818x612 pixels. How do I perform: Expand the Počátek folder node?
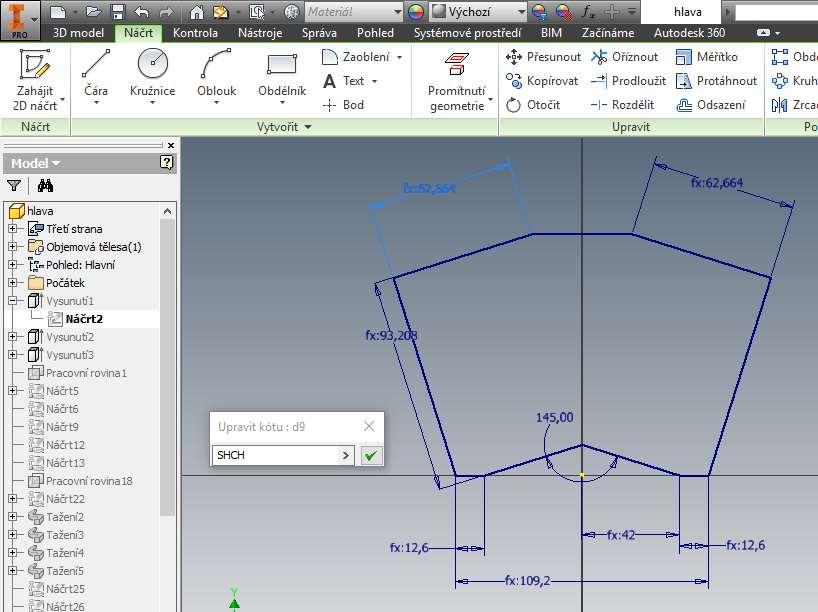(x=13, y=282)
